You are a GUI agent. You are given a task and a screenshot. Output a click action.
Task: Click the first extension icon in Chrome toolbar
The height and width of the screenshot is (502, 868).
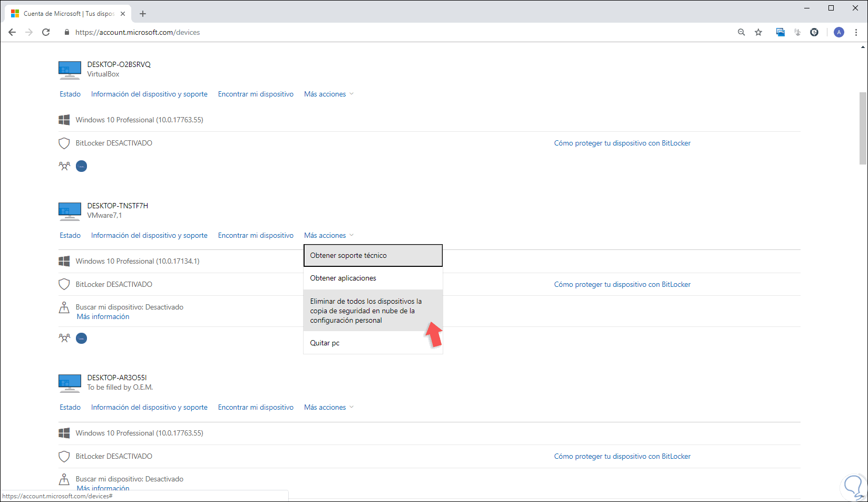(781, 32)
